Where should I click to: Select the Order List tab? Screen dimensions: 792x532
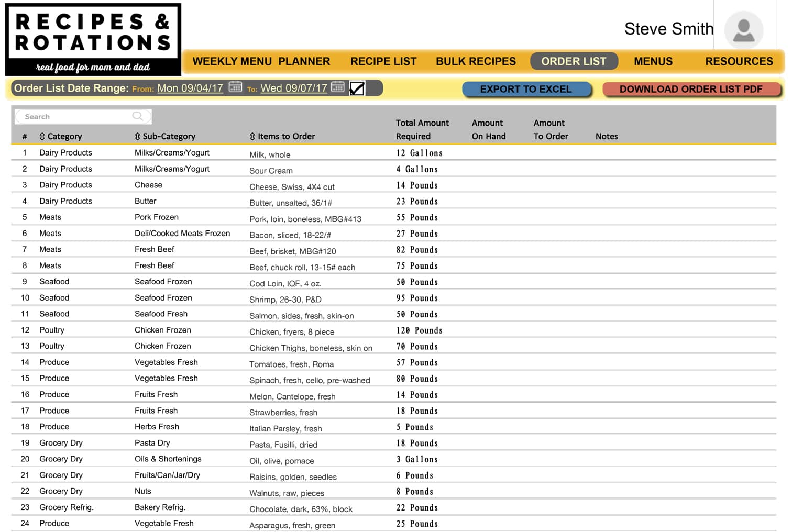(574, 61)
